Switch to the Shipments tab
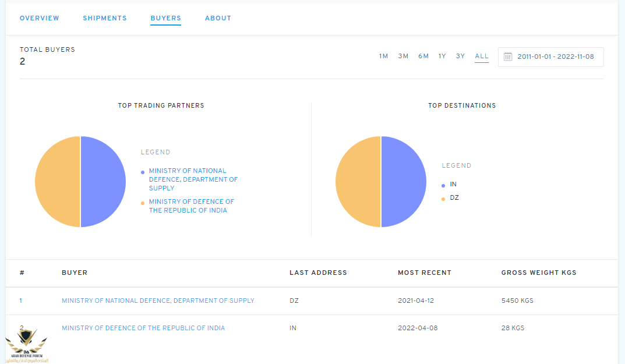 click(105, 18)
